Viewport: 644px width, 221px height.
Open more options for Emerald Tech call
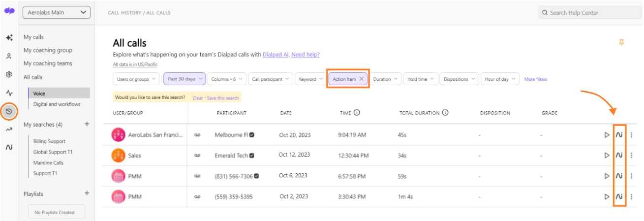pos(632,155)
